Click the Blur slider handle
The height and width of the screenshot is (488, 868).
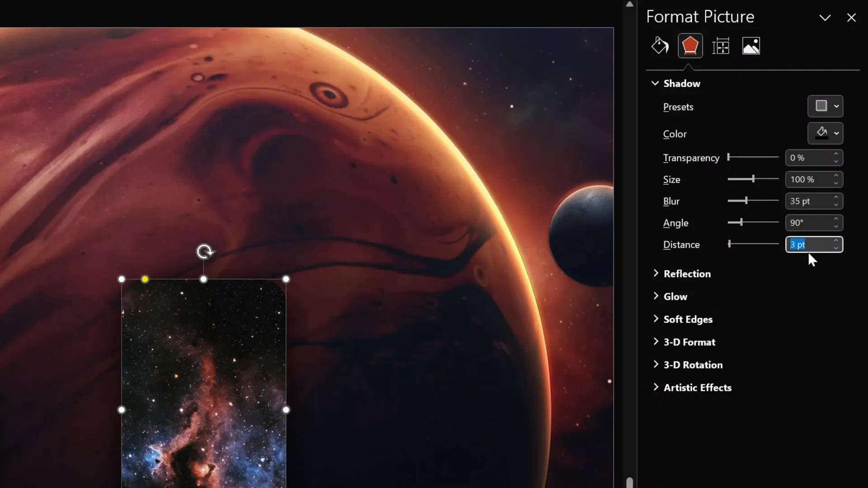(746, 201)
